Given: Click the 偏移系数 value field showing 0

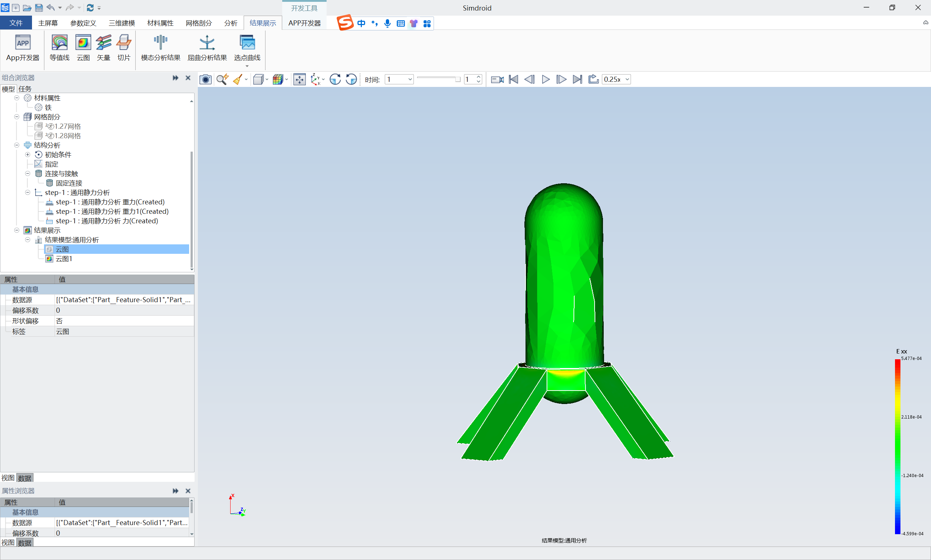Looking at the screenshot, I should tap(124, 310).
